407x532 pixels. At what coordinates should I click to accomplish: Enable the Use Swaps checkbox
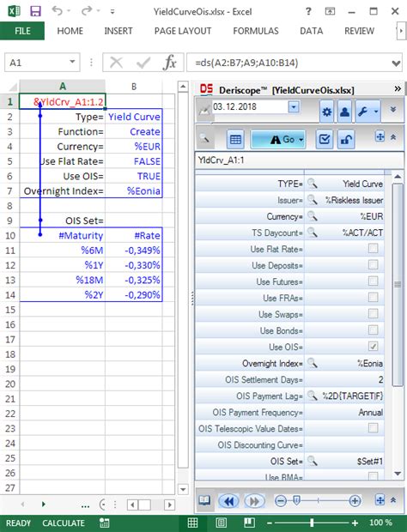(373, 313)
